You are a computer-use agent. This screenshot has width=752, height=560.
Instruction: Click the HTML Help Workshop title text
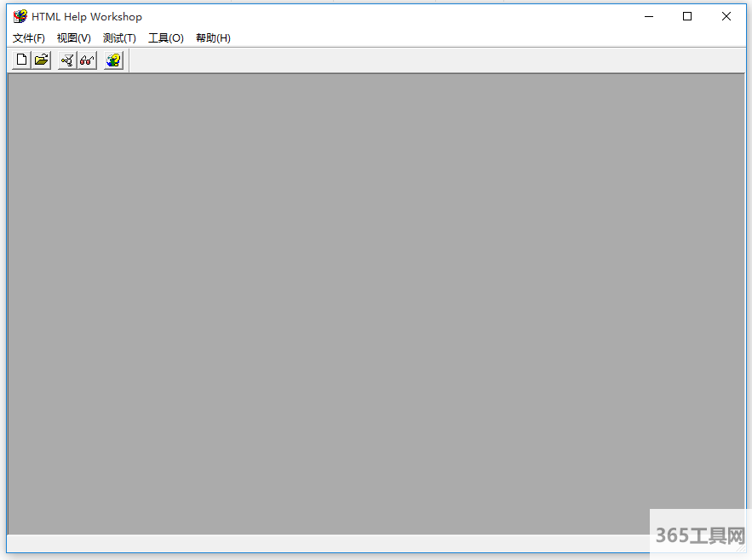(x=87, y=16)
